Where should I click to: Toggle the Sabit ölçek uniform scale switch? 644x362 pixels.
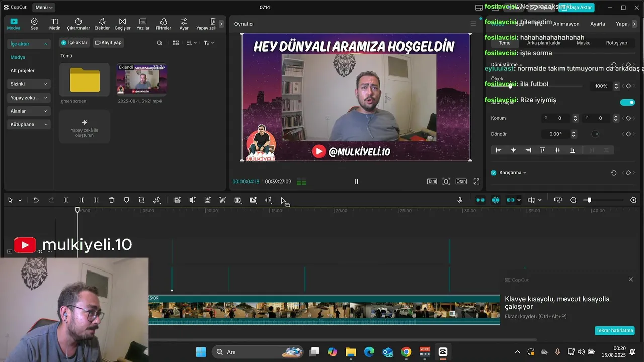tap(627, 102)
